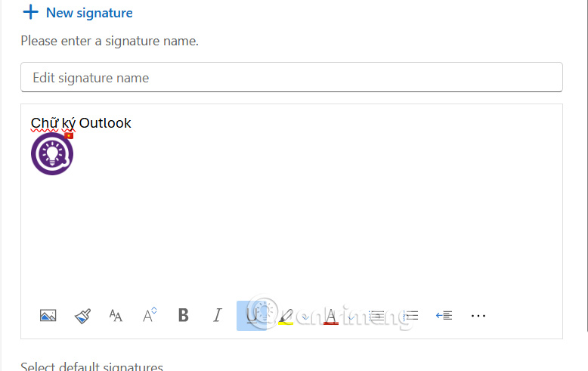Image resolution: width=588 pixels, height=371 pixels.
Task: Click the bulleted list icon
Action: [x=376, y=316]
